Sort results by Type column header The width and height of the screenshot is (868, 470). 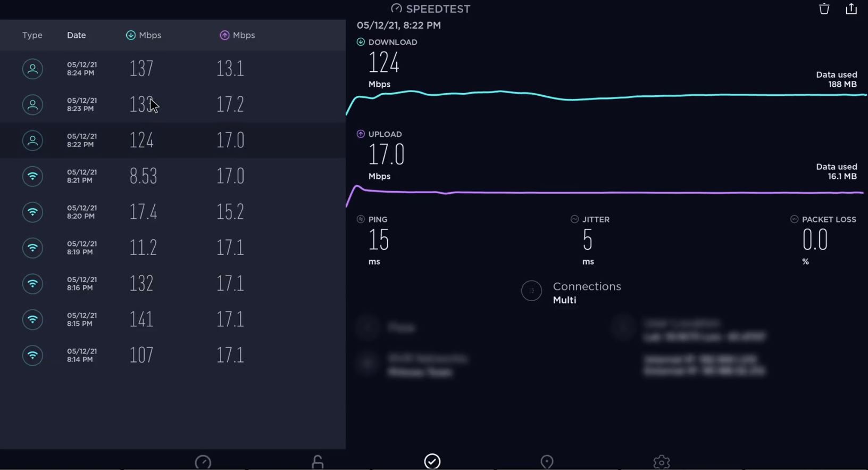(x=32, y=35)
